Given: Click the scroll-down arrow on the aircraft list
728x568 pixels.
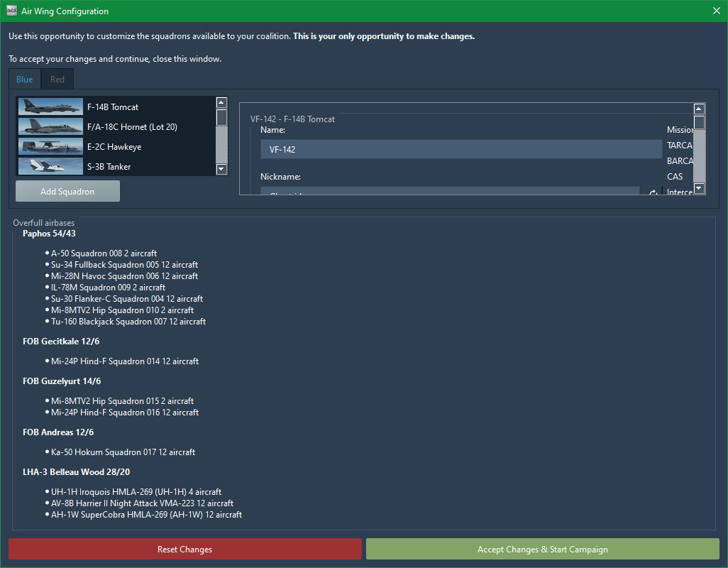Looking at the screenshot, I should pos(221,169).
